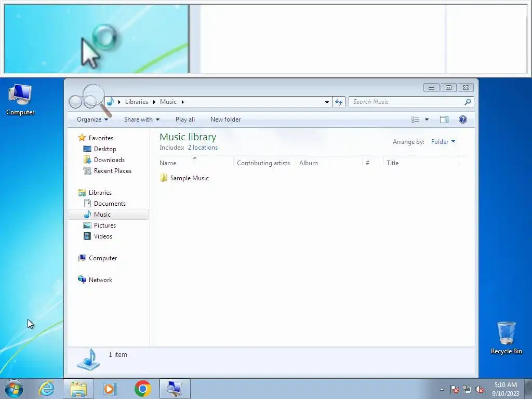Click the Pictures library icon

[x=87, y=225]
